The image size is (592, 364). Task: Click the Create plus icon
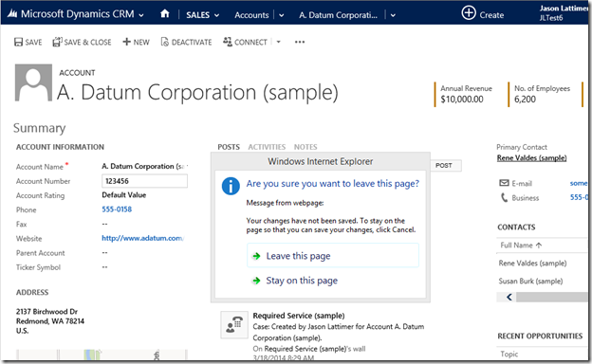pos(469,13)
